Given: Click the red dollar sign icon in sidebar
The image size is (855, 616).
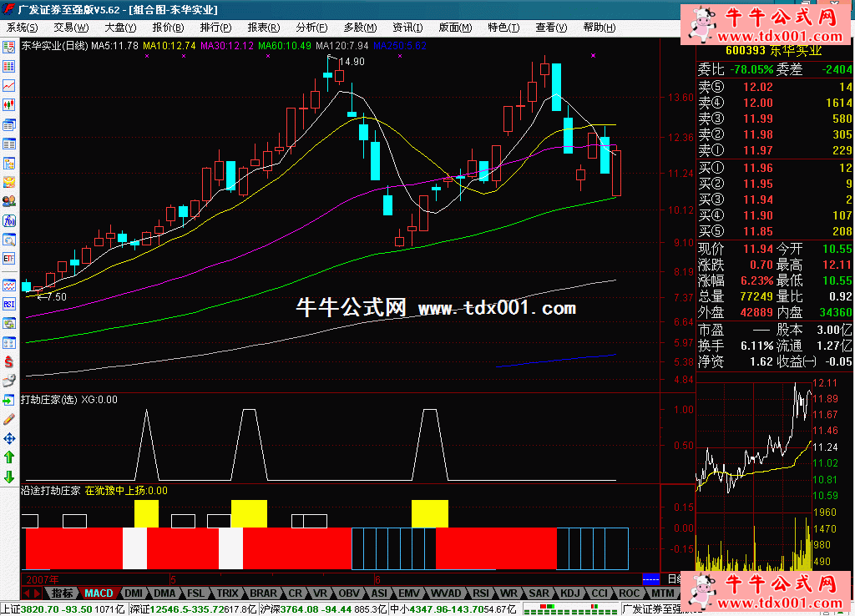Looking at the screenshot, I should [8, 361].
